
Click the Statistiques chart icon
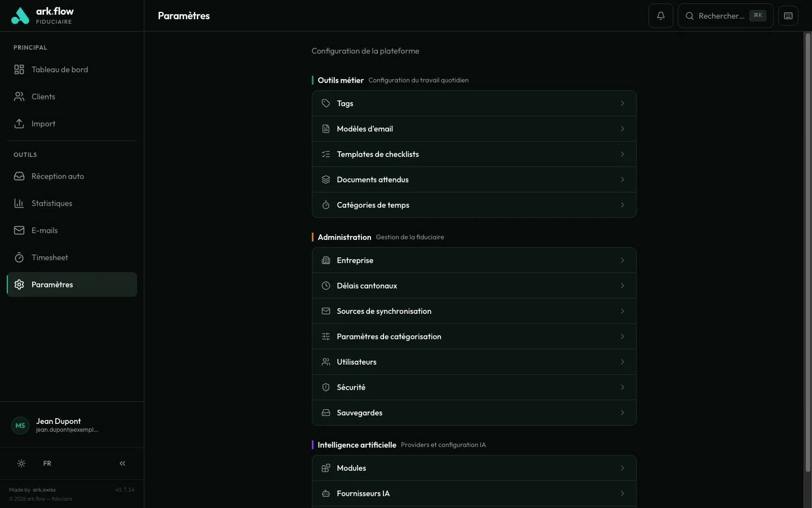point(19,203)
